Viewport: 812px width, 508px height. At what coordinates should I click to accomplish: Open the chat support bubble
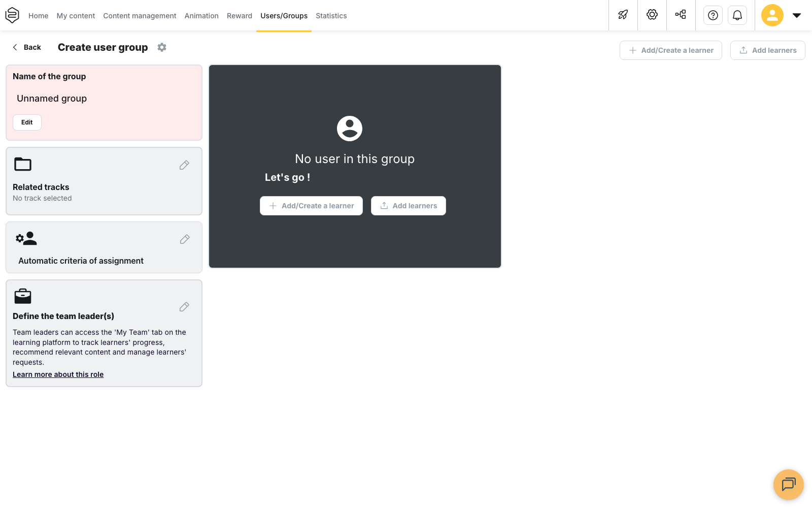click(789, 485)
